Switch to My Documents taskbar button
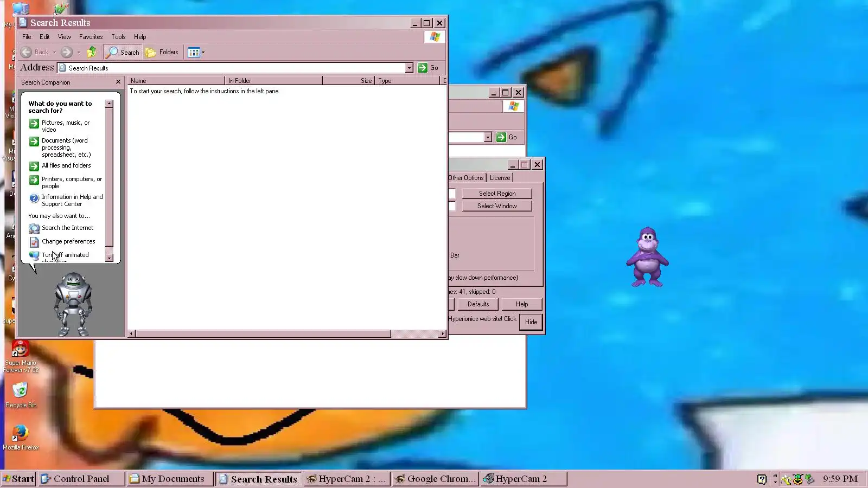Viewport: 868px width, 488px height. click(x=170, y=479)
